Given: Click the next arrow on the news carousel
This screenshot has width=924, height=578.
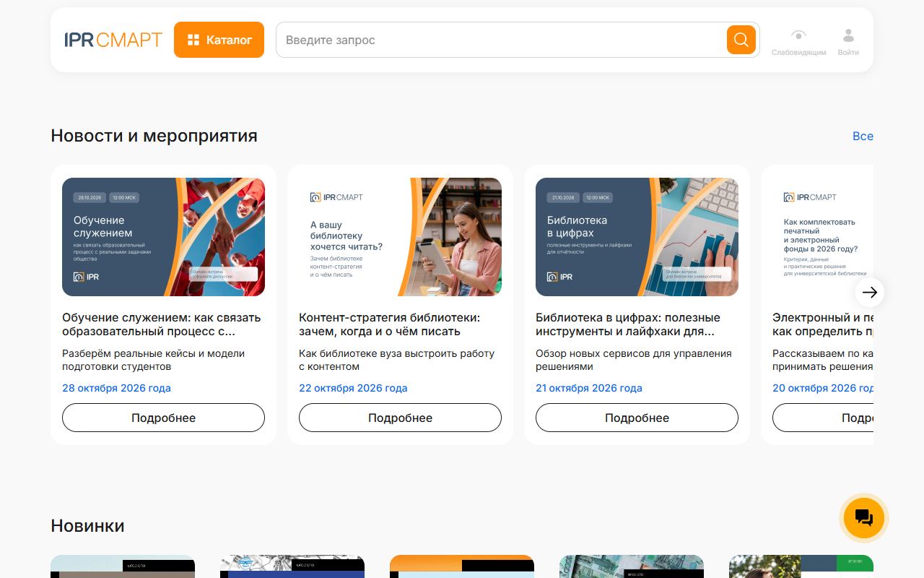Looking at the screenshot, I should coord(869,292).
